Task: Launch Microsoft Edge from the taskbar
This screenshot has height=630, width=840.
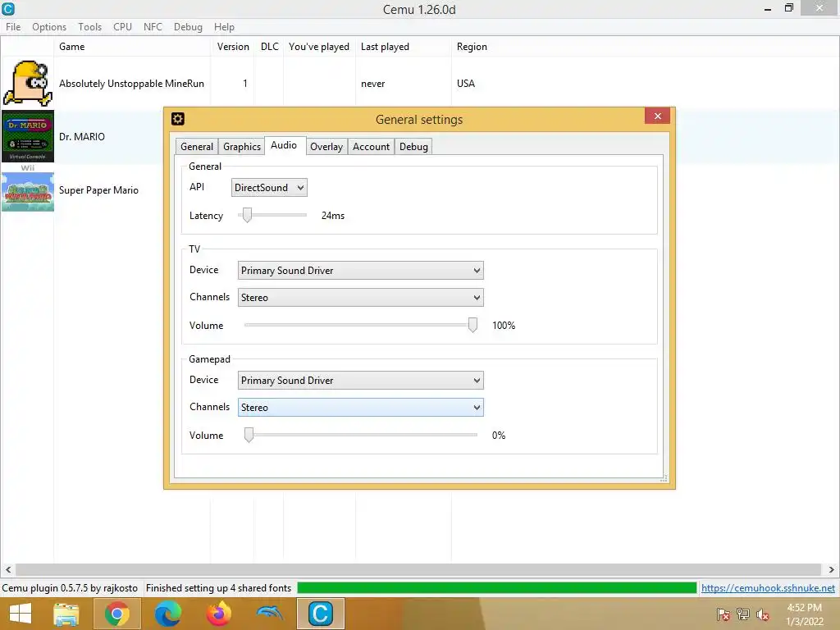Action: (x=167, y=614)
